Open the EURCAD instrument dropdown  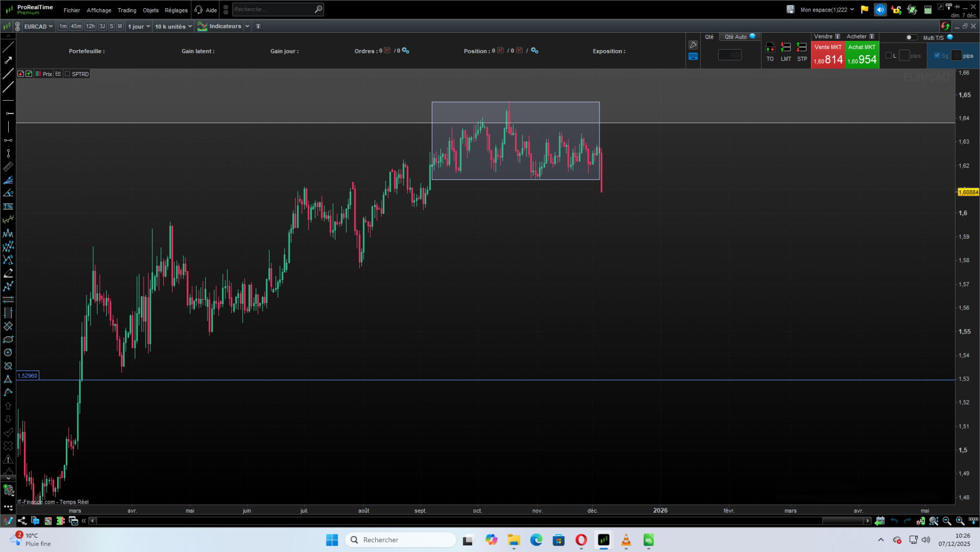tap(37, 26)
